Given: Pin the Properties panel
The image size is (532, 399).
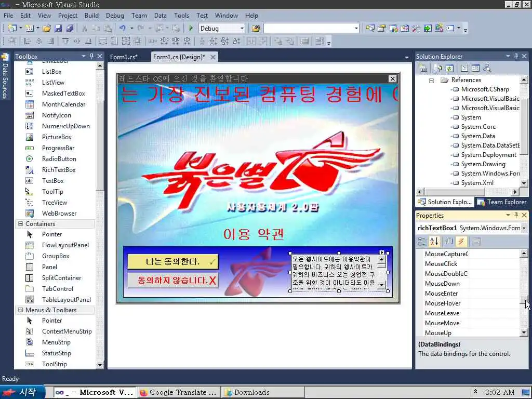Looking at the screenshot, I should [516, 216].
